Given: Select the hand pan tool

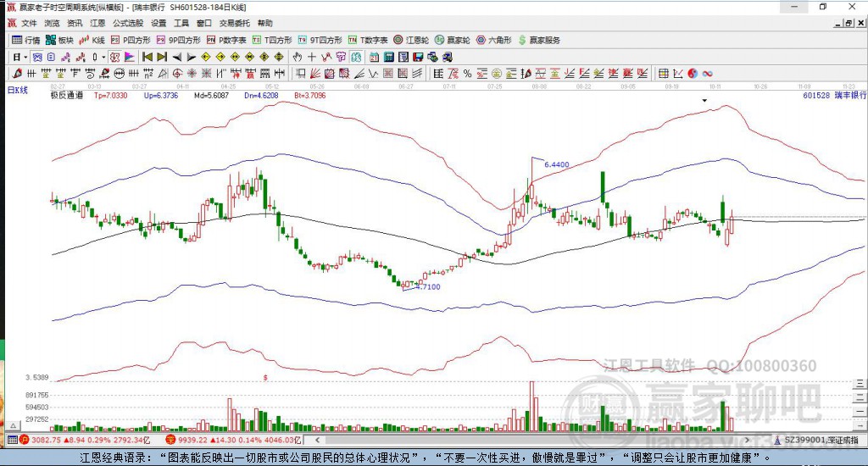Looking at the screenshot, I should pyautogui.click(x=298, y=57).
